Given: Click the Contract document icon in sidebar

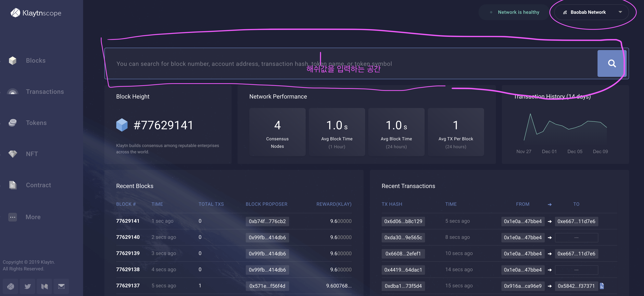Looking at the screenshot, I should [x=12, y=185].
